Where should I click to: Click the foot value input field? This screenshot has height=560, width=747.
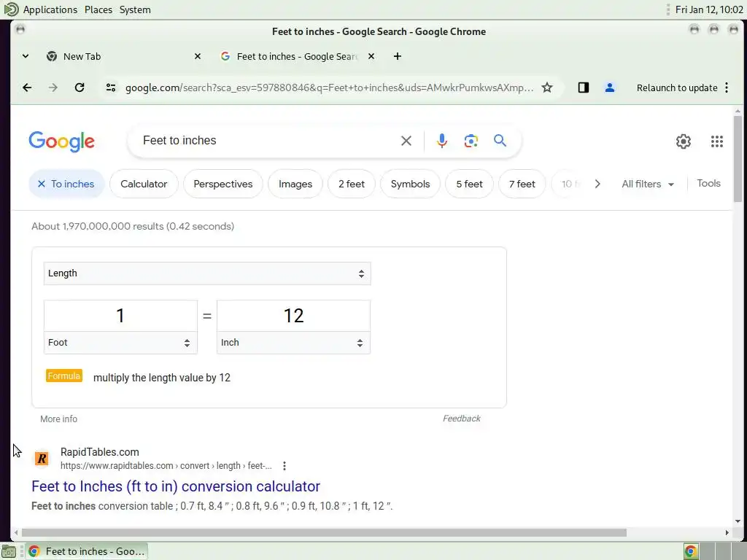pyautogui.click(x=120, y=316)
